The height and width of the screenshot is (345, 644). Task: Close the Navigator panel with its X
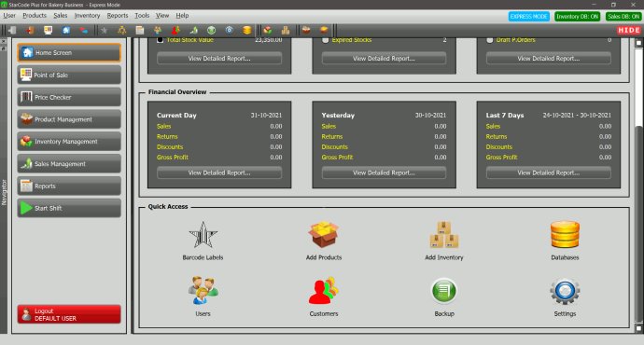(x=4, y=41)
